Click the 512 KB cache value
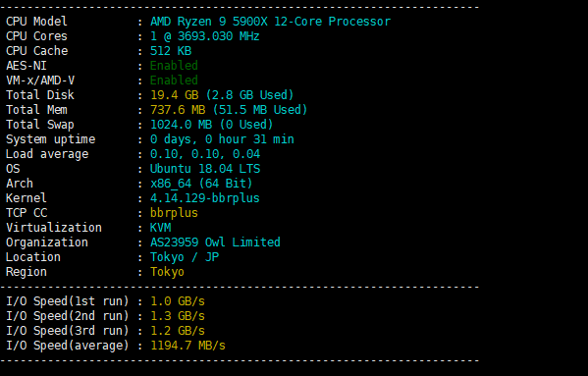The width and height of the screenshot is (588, 376). click(x=171, y=51)
